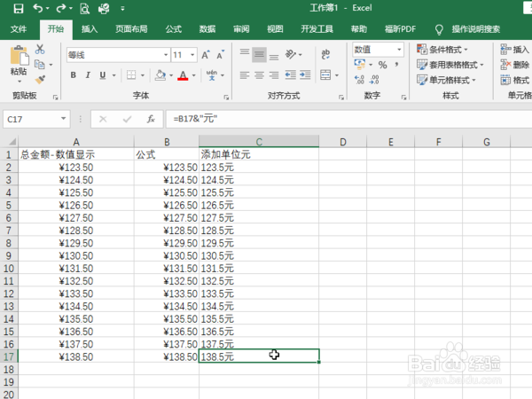Switch to the 审阅 Review tab
The image size is (532, 399).
pos(241,29)
